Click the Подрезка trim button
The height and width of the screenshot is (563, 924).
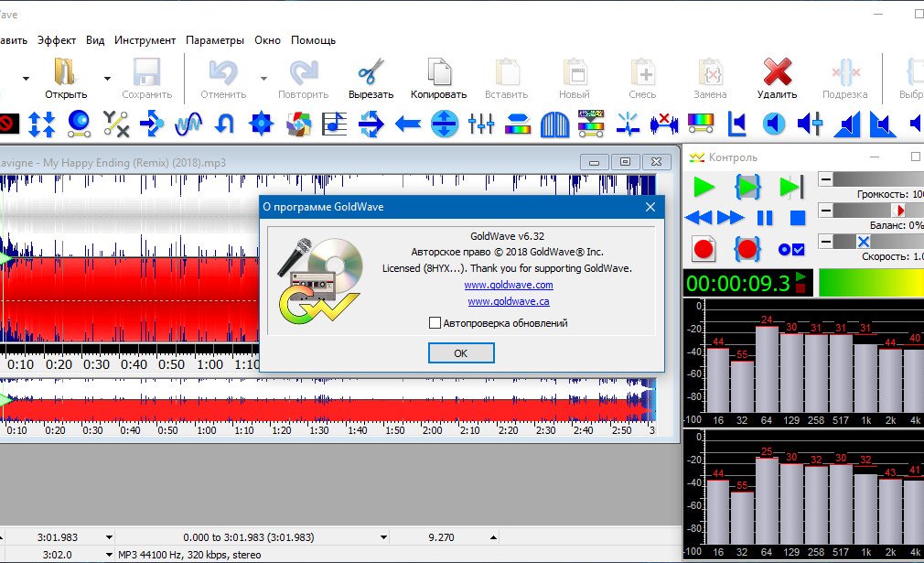click(845, 78)
